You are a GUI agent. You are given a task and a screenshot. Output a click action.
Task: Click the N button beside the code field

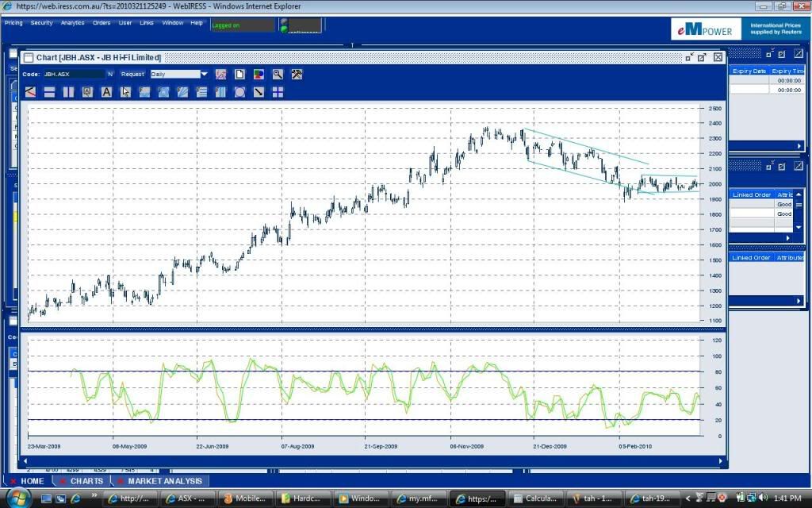click(x=109, y=74)
